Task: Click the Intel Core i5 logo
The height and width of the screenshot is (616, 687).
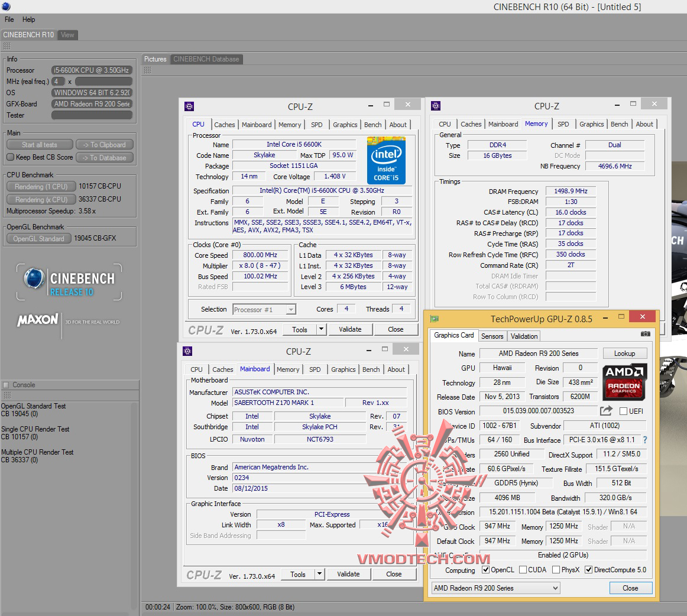Action: [x=386, y=160]
